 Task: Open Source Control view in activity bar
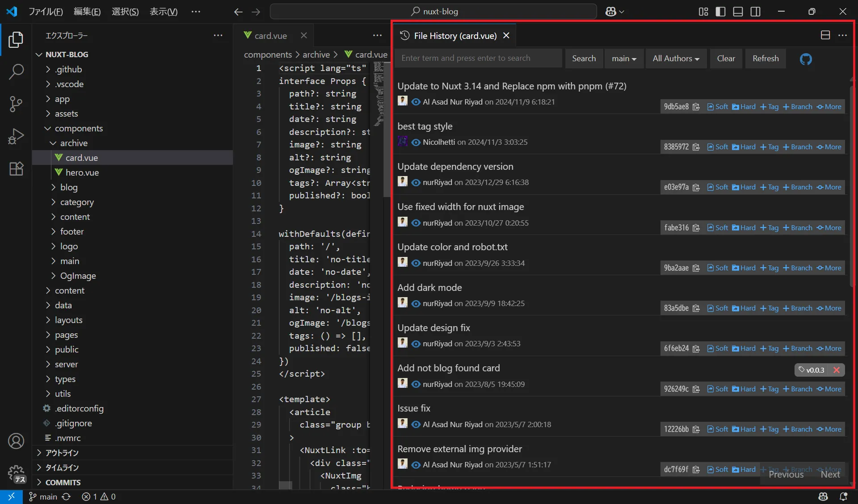(x=16, y=104)
